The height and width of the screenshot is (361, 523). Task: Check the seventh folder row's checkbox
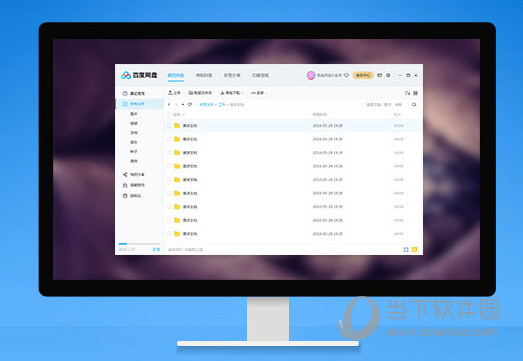coord(169,207)
